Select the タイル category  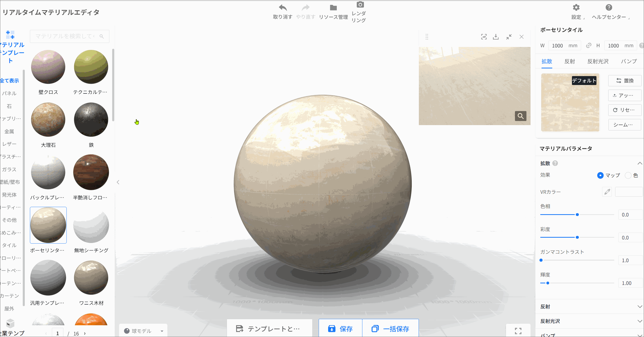tap(9, 245)
